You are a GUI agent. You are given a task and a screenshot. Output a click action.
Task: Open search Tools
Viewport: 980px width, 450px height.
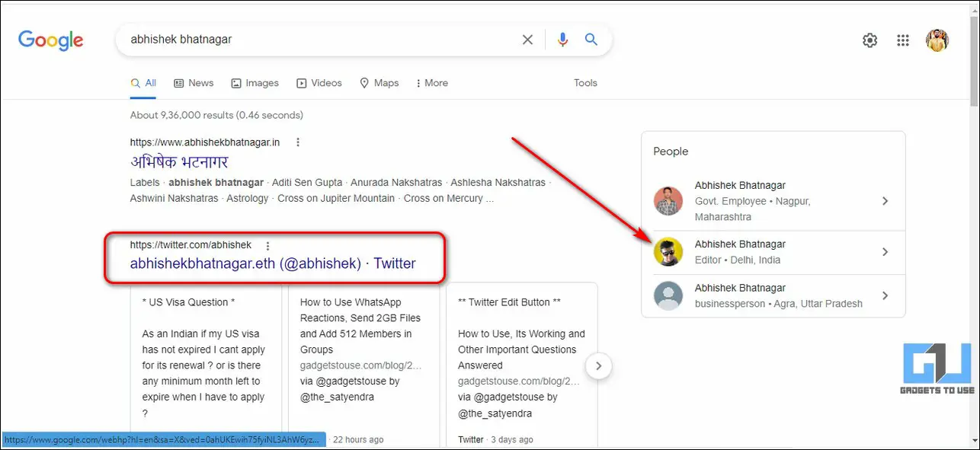pyautogui.click(x=585, y=83)
